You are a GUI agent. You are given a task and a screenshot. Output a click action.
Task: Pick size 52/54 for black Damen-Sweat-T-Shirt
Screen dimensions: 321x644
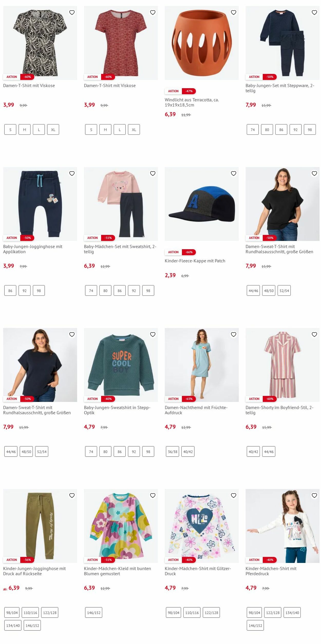click(284, 291)
